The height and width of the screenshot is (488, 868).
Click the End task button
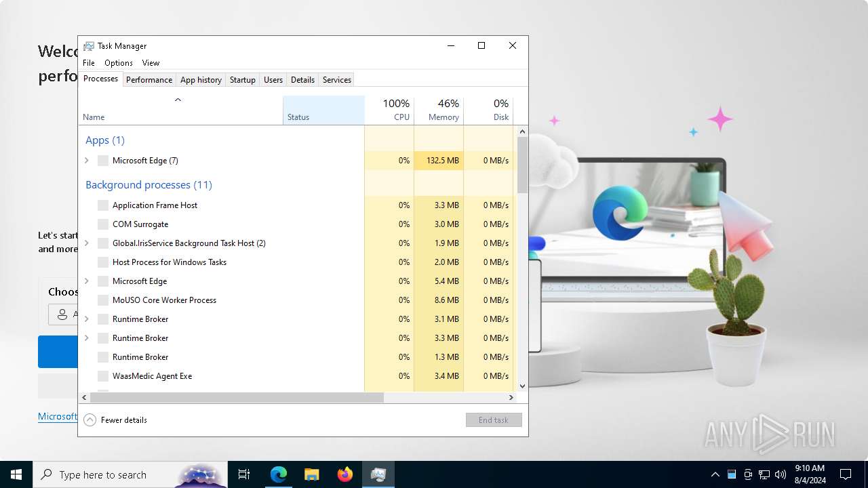click(x=494, y=420)
